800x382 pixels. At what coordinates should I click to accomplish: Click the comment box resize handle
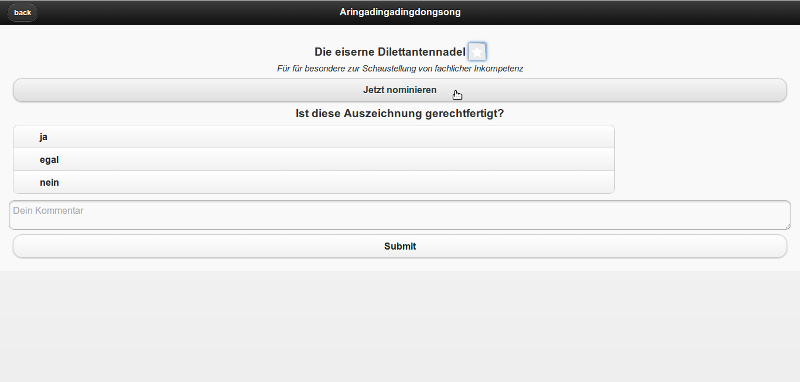pyautogui.click(x=787, y=226)
